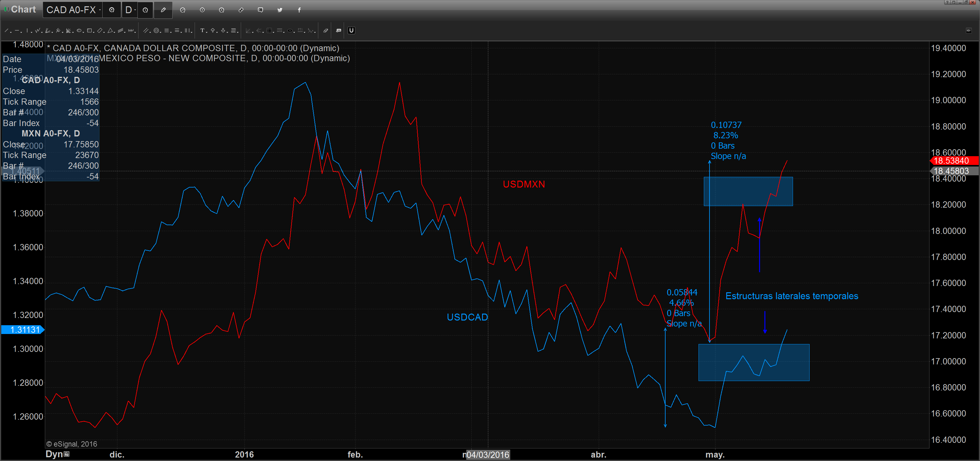Select the 'Estructuras laterales temporales' annotation
Image resolution: width=980 pixels, height=461 pixels.
(792, 296)
